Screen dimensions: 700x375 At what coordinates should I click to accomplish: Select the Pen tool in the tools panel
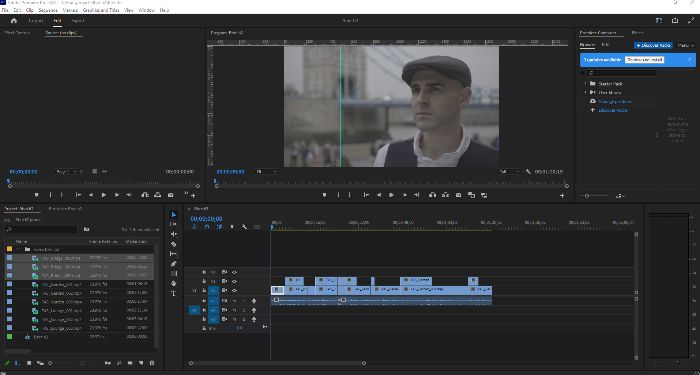click(174, 263)
